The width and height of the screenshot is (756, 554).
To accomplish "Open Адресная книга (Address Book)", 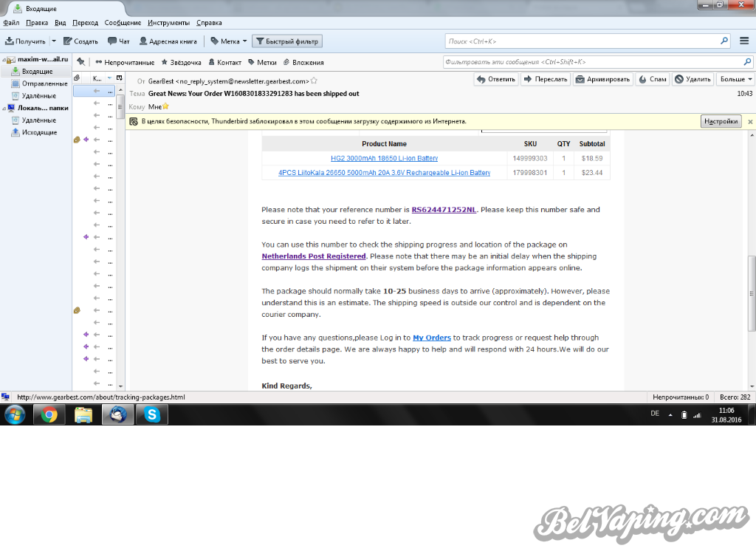I will pyautogui.click(x=168, y=41).
